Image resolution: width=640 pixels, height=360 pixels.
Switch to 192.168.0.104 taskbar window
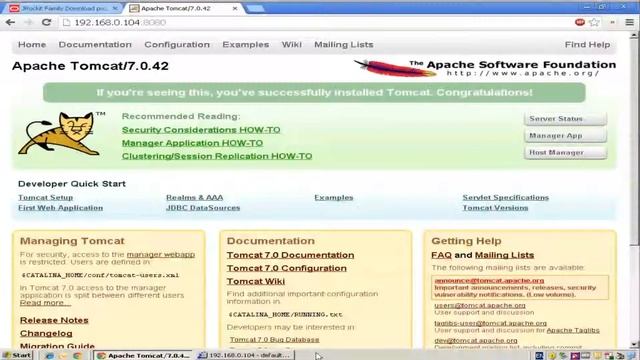click(x=244, y=356)
